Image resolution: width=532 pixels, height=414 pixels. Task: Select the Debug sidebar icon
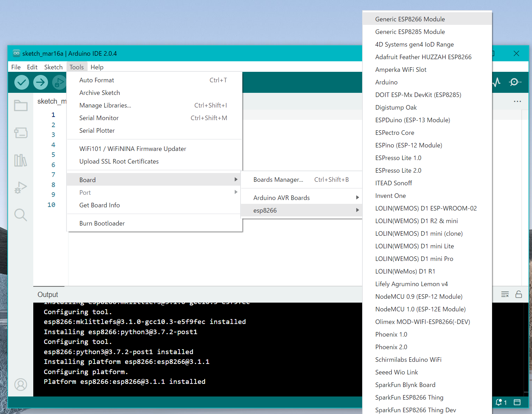tap(21, 187)
